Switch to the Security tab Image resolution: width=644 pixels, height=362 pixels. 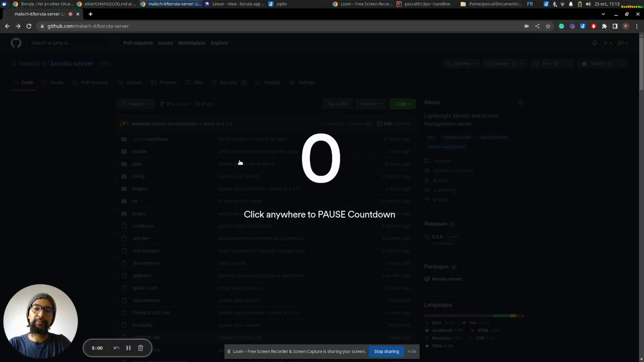pos(229,82)
